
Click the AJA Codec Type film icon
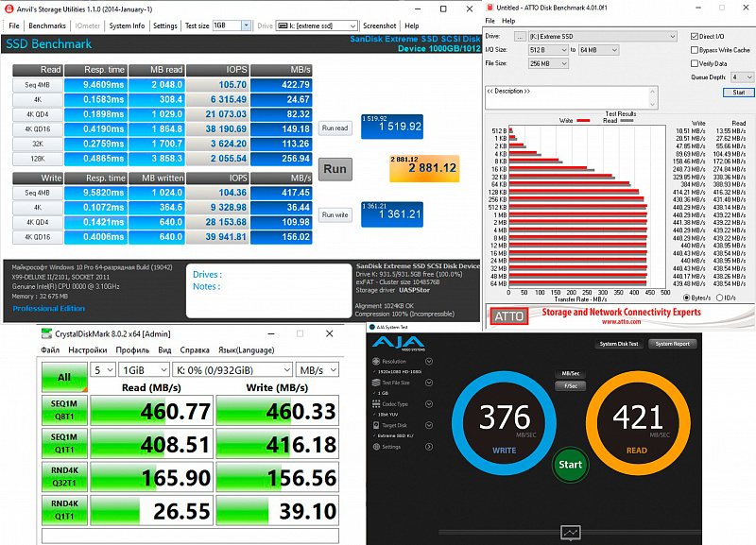pos(376,404)
